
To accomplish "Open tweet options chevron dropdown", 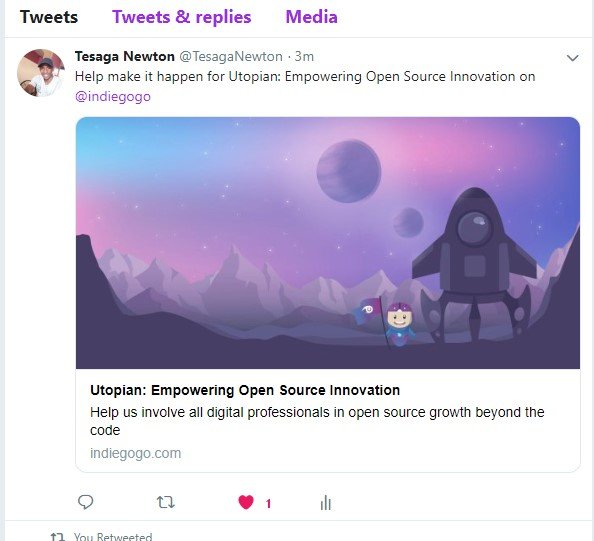I will [x=572, y=58].
